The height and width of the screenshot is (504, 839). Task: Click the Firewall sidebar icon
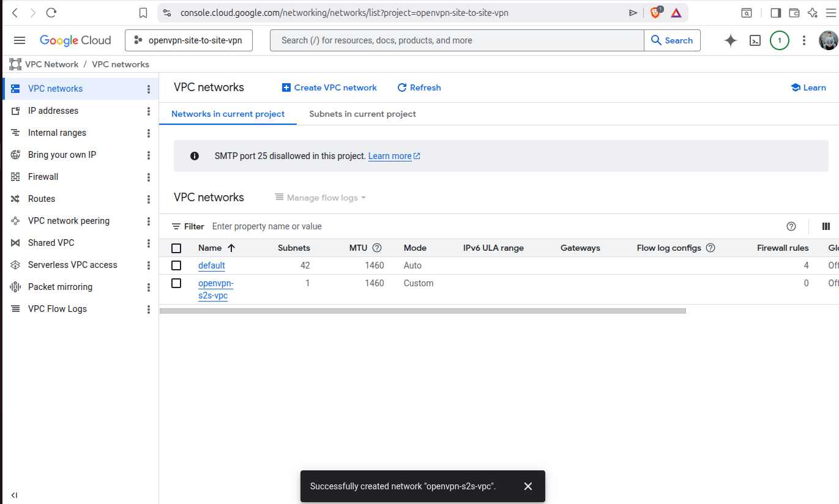(x=16, y=177)
